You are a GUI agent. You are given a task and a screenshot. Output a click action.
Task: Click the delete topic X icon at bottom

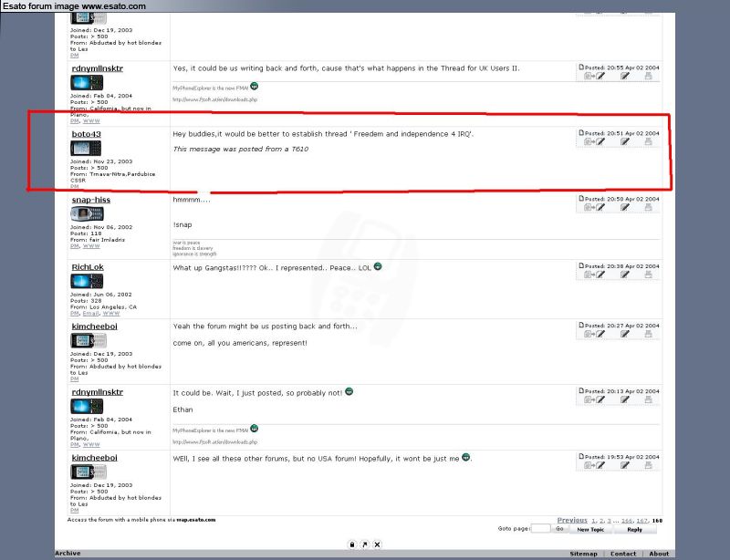[377, 544]
